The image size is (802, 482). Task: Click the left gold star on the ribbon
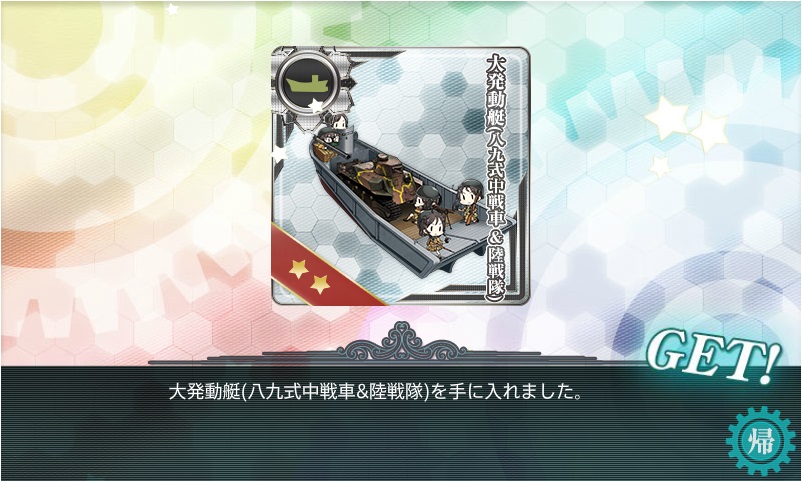click(298, 268)
